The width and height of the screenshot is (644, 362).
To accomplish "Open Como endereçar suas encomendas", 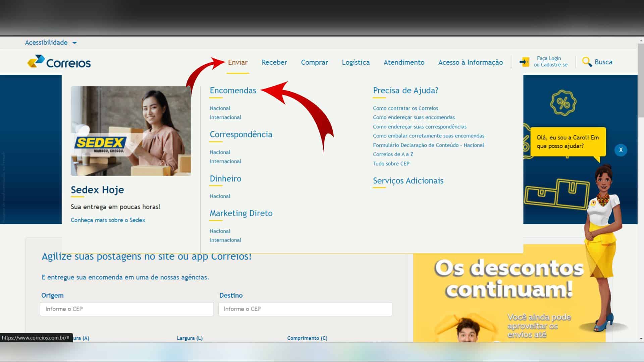I will [414, 117].
